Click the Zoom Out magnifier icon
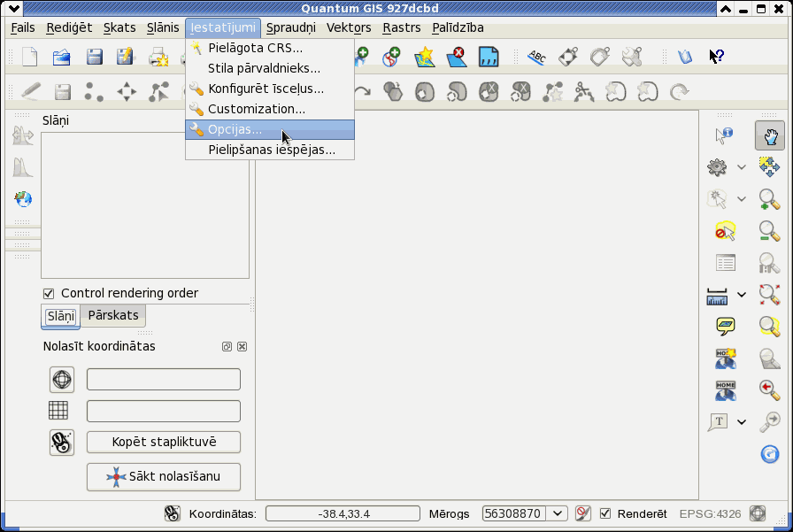Image resolution: width=793 pixels, height=532 pixels. click(769, 231)
